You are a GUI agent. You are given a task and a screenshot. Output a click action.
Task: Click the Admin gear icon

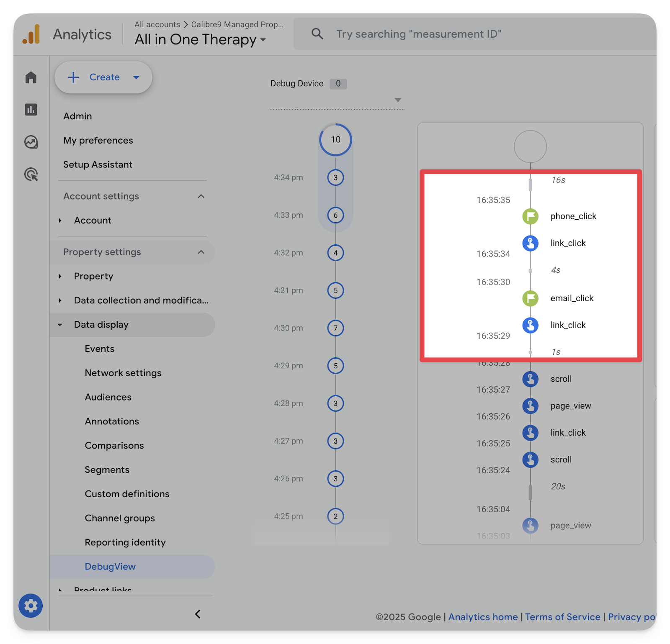(x=31, y=606)
